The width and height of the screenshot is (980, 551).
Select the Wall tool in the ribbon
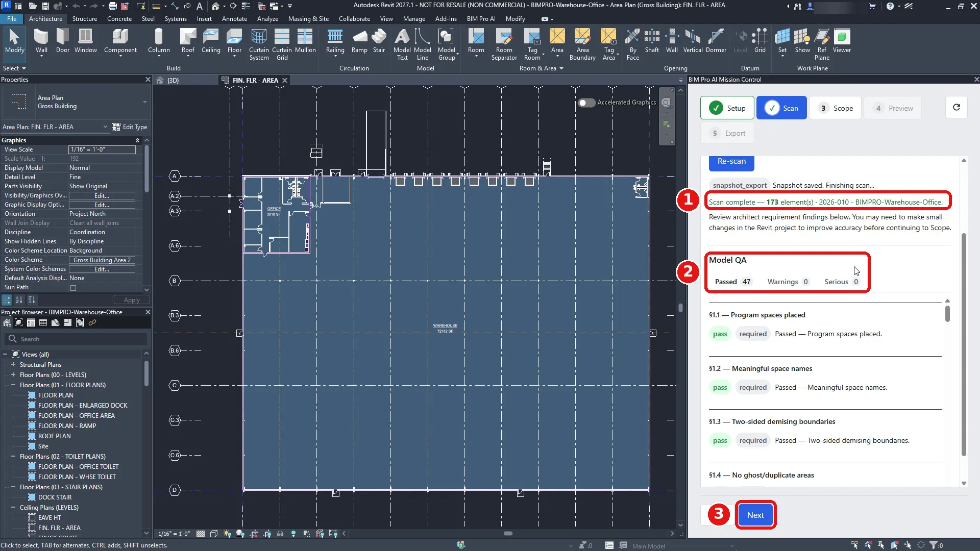(41, 41)
